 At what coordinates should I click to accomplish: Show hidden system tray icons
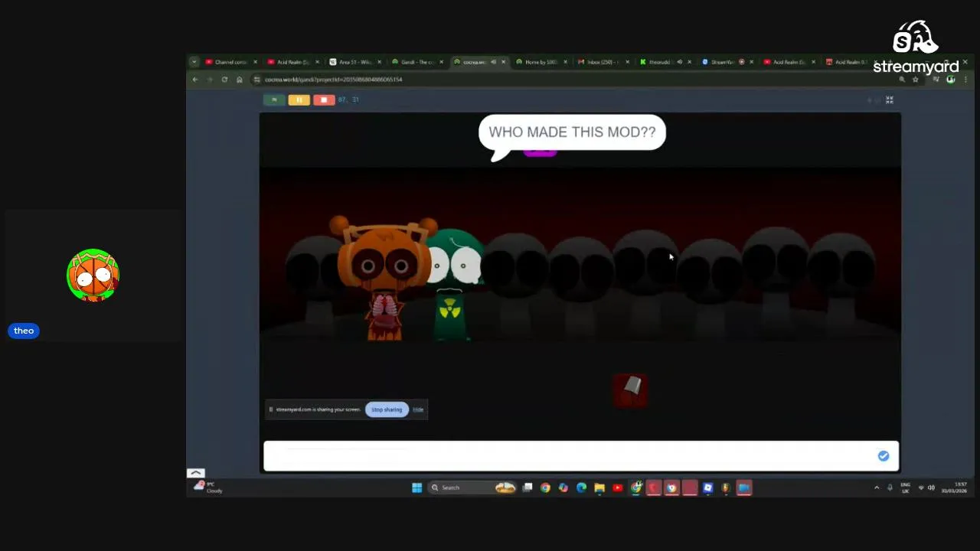pos(877,487)
